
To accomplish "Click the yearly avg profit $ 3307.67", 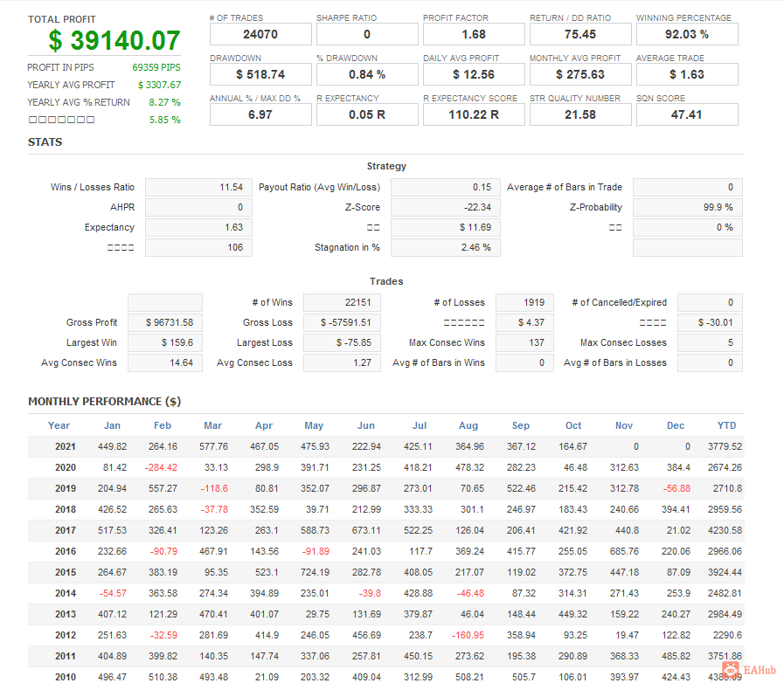I will pos(159,85).
